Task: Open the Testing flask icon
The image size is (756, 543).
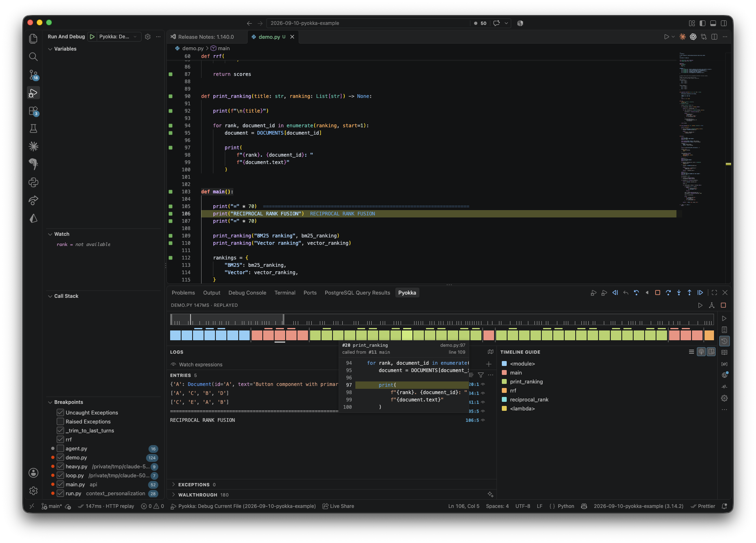Action: pyautogui.click(x=33, y=129)
